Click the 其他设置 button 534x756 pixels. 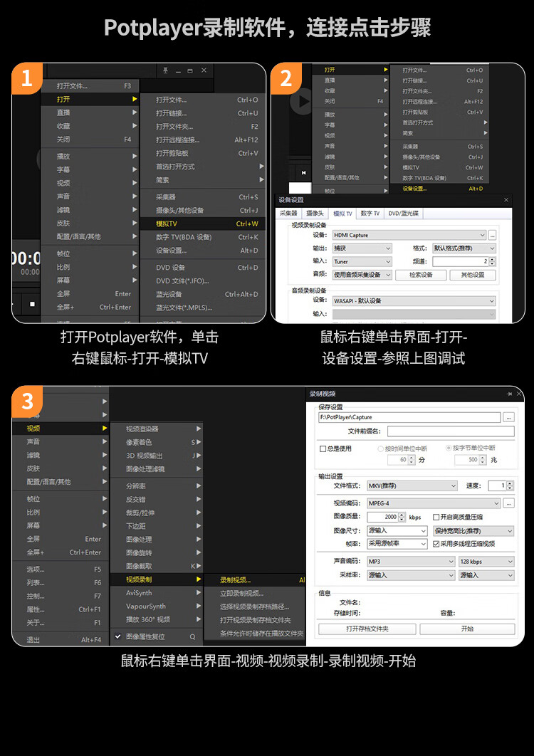pos(472,275)
